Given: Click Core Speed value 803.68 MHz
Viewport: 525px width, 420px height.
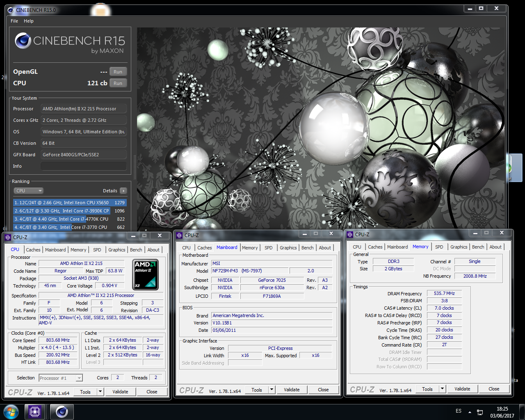Looking at the screenshot, I should point(58,340).
